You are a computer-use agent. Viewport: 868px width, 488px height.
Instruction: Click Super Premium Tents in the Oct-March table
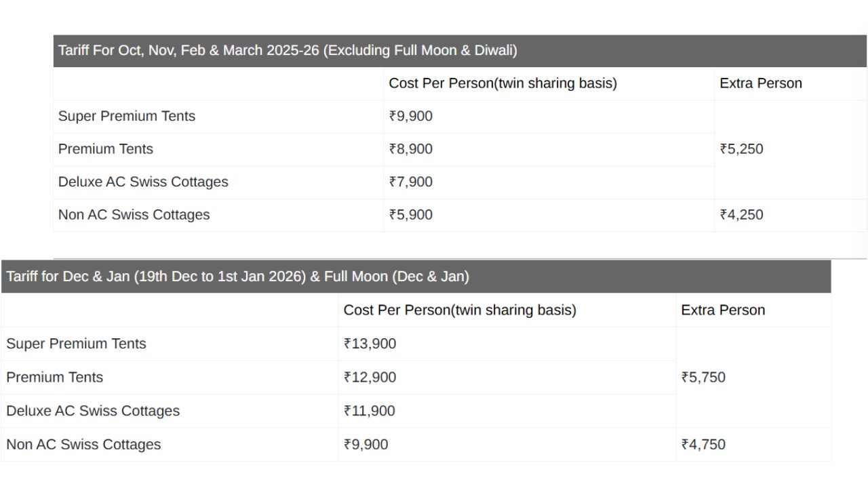127,116
